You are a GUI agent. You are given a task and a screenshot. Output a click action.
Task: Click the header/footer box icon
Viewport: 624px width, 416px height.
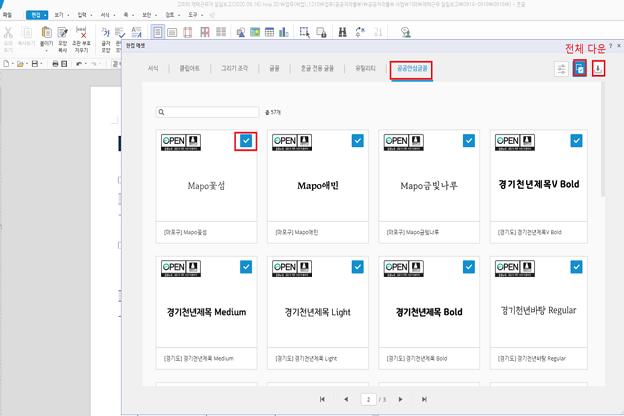[172, 32]
